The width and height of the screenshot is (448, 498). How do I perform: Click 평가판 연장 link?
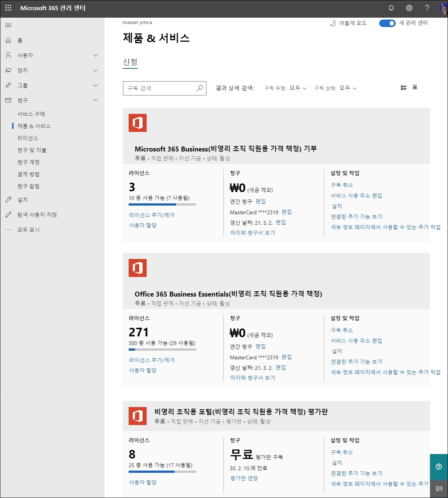coord(244,478)
